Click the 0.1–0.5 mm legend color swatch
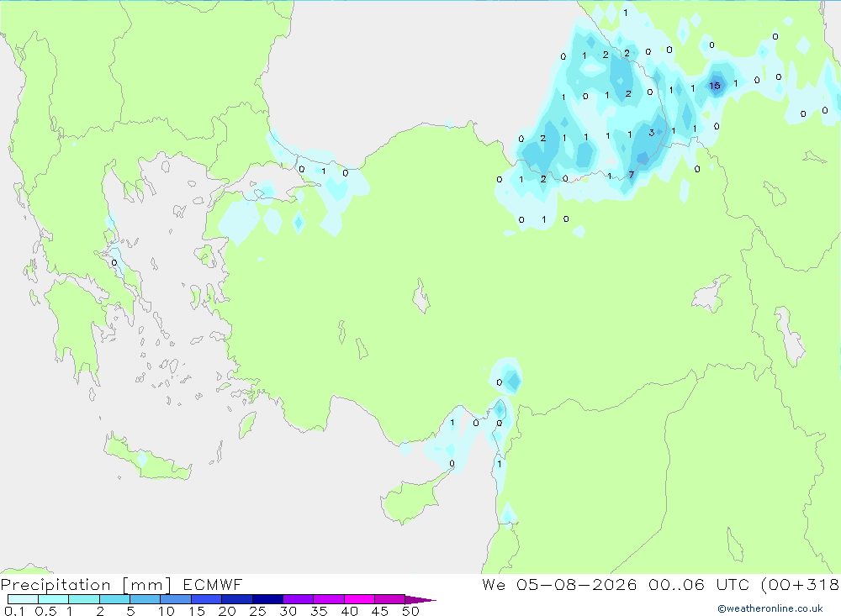This screenshot has height=616, width=841. coord(23,599)
